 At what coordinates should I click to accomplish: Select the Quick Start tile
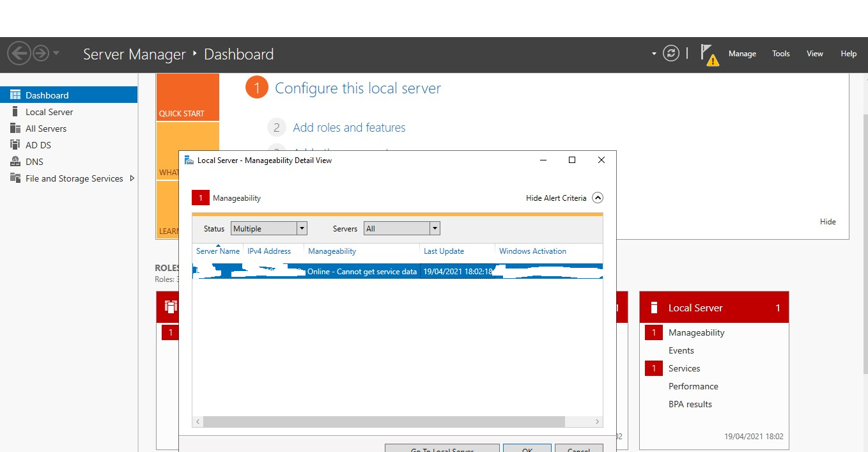188,97
